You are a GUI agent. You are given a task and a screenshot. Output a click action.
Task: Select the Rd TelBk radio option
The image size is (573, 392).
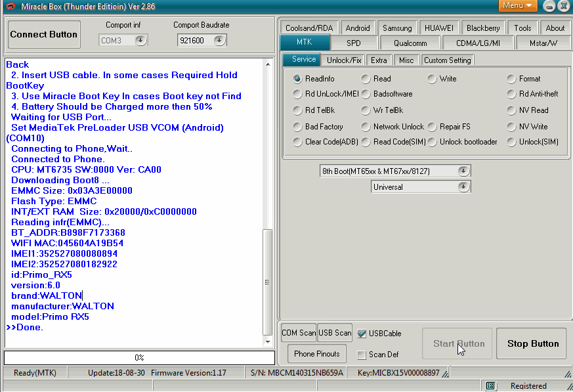click(297, 110)
